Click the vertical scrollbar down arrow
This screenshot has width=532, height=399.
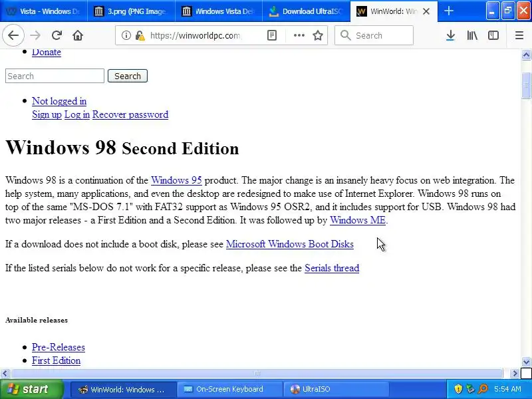coord(526,362)
